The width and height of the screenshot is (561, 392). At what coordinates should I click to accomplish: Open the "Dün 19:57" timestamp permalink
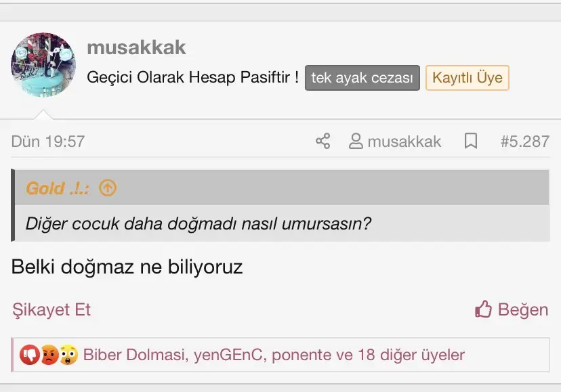48,141
